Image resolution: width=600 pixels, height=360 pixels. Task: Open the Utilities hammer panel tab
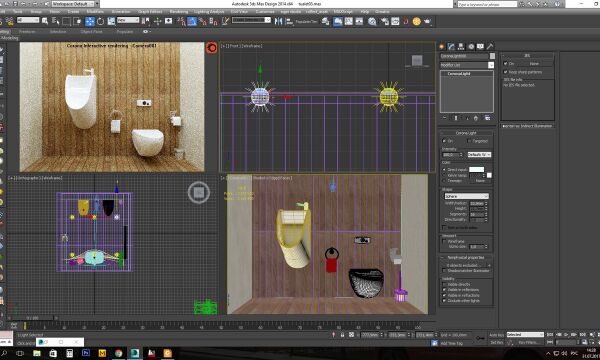coord(490,46)
